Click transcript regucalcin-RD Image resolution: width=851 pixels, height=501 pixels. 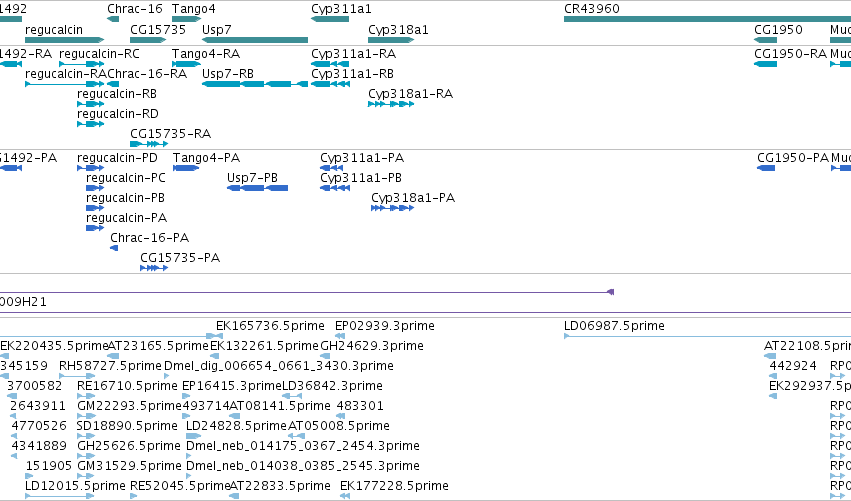click(118, 114)
